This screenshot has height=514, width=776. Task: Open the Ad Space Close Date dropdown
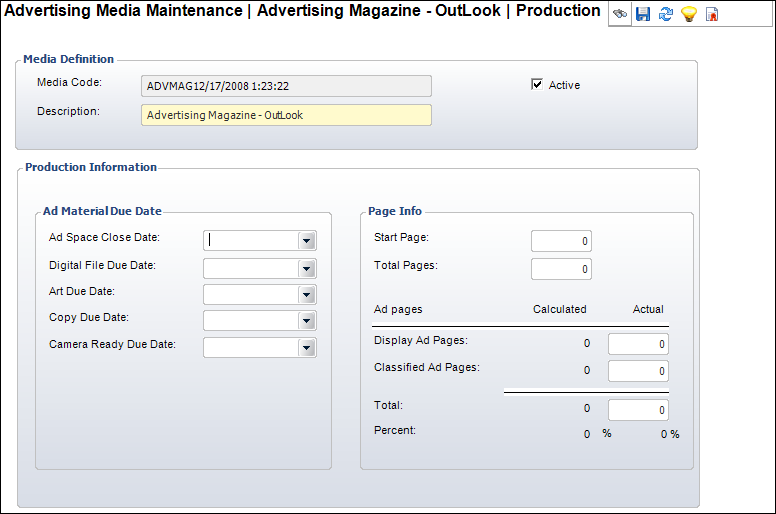tap(307, 241)
